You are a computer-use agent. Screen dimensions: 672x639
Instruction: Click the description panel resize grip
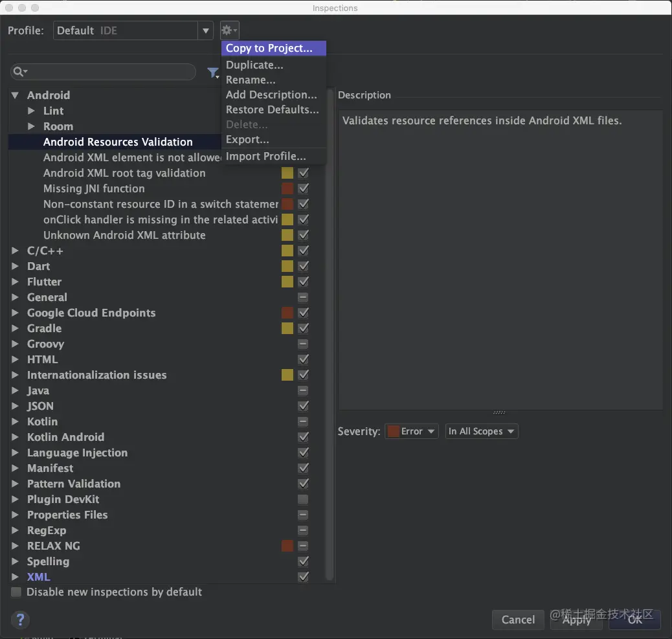[499, 412]
